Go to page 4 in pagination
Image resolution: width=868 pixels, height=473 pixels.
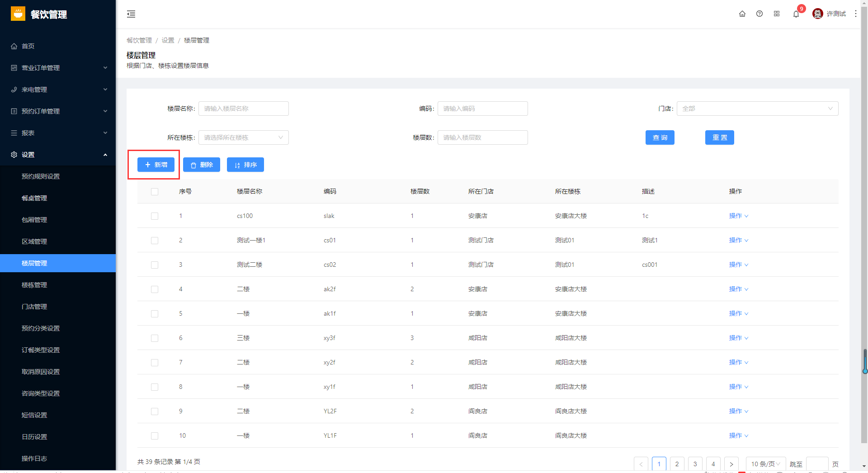(x=713, y=464)
